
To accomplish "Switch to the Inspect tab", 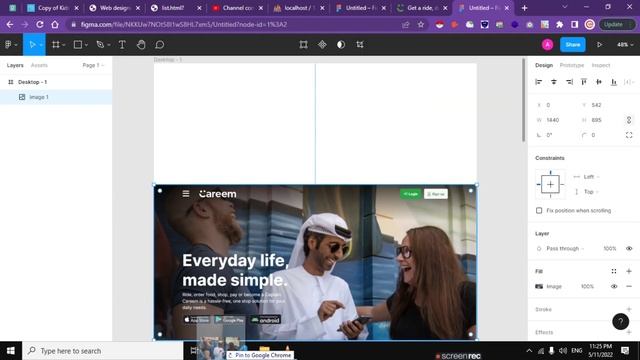I will (x=601, y=65).
